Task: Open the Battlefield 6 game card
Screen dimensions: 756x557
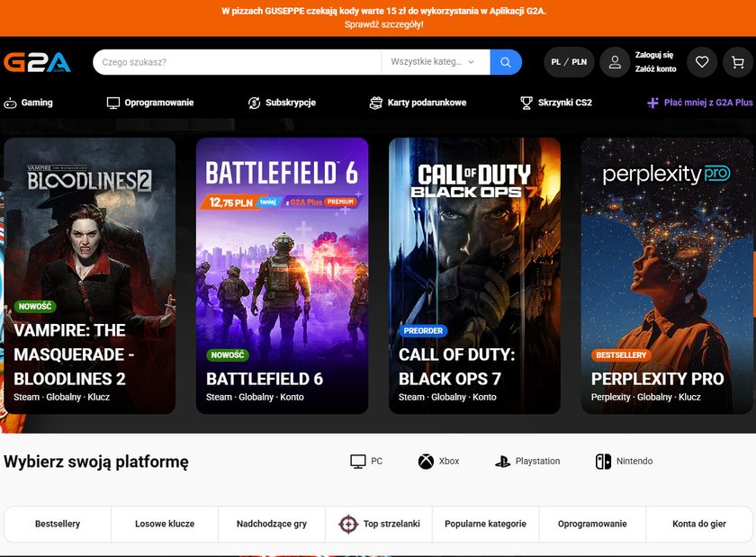Action: pyautogui.click(x=282, y=275)
